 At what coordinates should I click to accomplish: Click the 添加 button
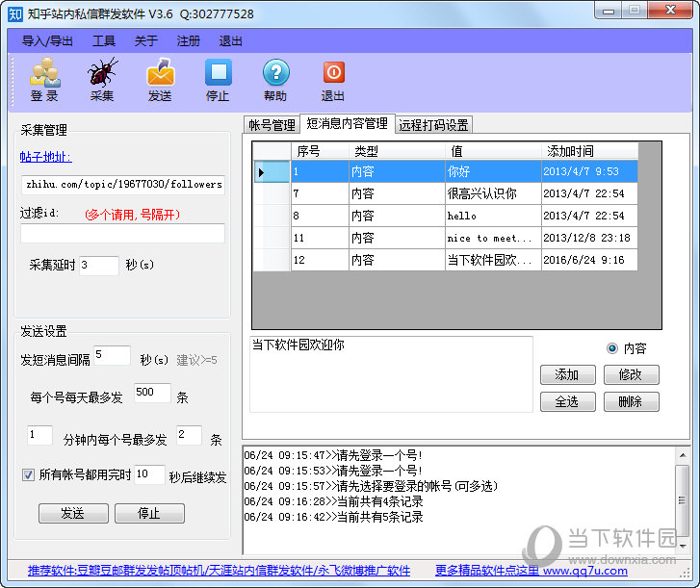pyautogui.click(x=567, y=374)
